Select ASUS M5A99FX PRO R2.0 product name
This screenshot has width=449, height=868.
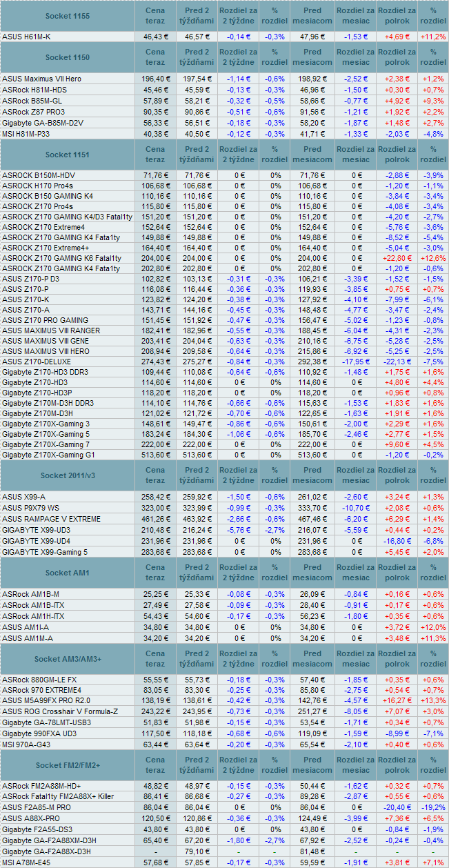click(46, 700)
